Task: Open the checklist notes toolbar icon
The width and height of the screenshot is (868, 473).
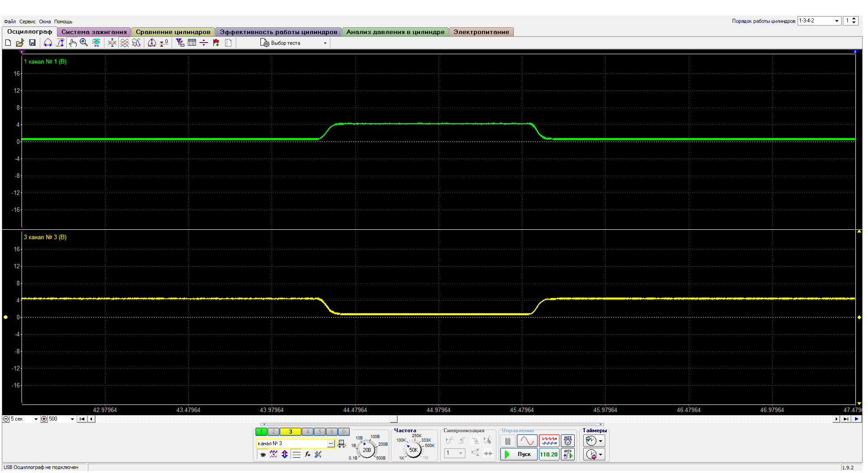Action: coord(228,43)
